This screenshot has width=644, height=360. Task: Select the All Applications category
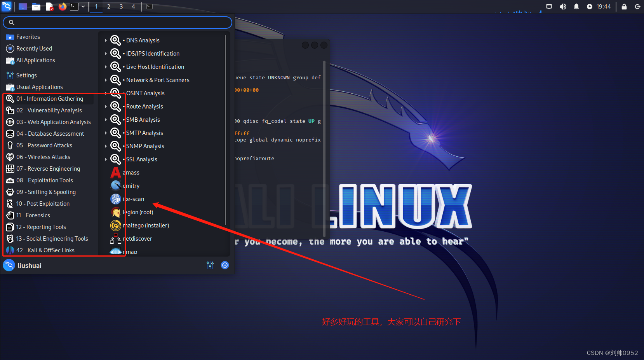point(49,60)
